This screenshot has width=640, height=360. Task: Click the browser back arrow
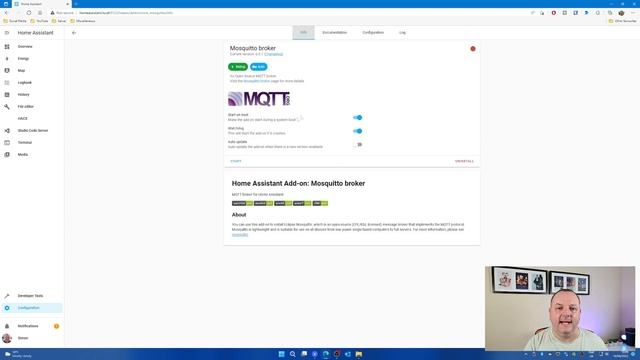click(x=6, y=13)
